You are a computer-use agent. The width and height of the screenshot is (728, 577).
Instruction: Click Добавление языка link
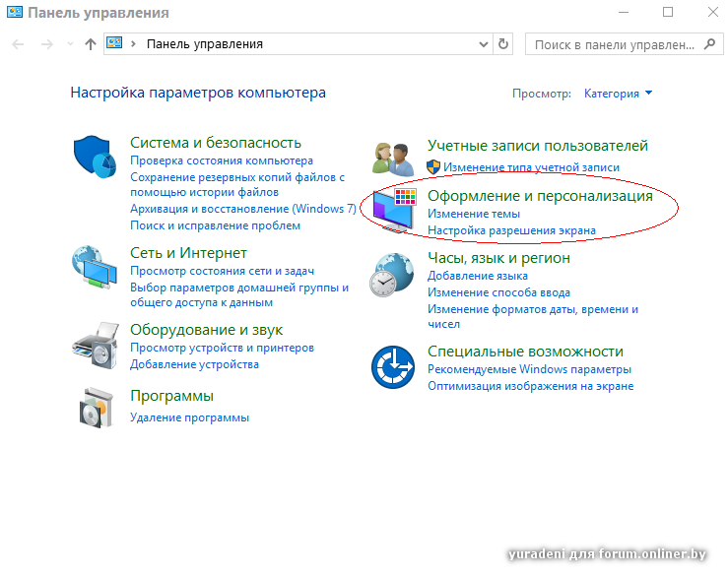click(478, 276)
